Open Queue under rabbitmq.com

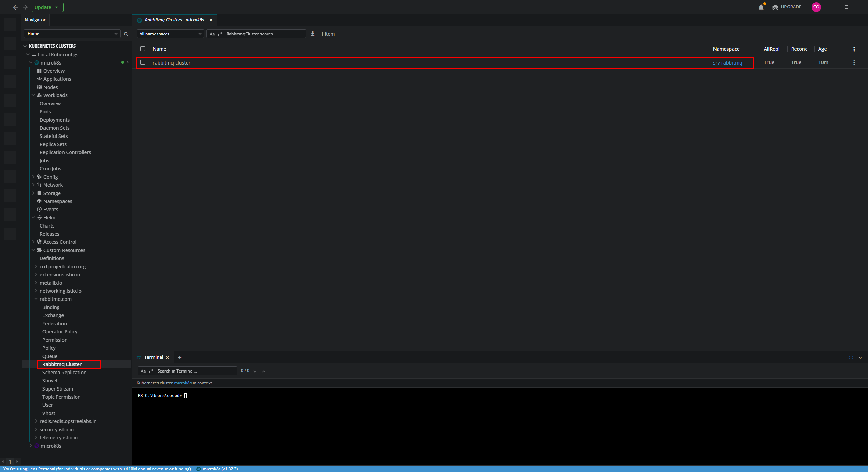[50, 356]
